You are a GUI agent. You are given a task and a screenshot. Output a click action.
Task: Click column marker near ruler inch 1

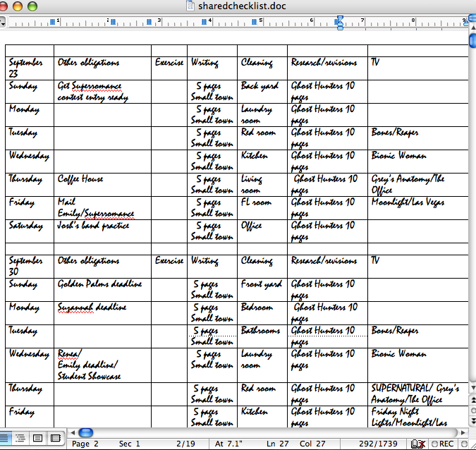pos(52,22)
